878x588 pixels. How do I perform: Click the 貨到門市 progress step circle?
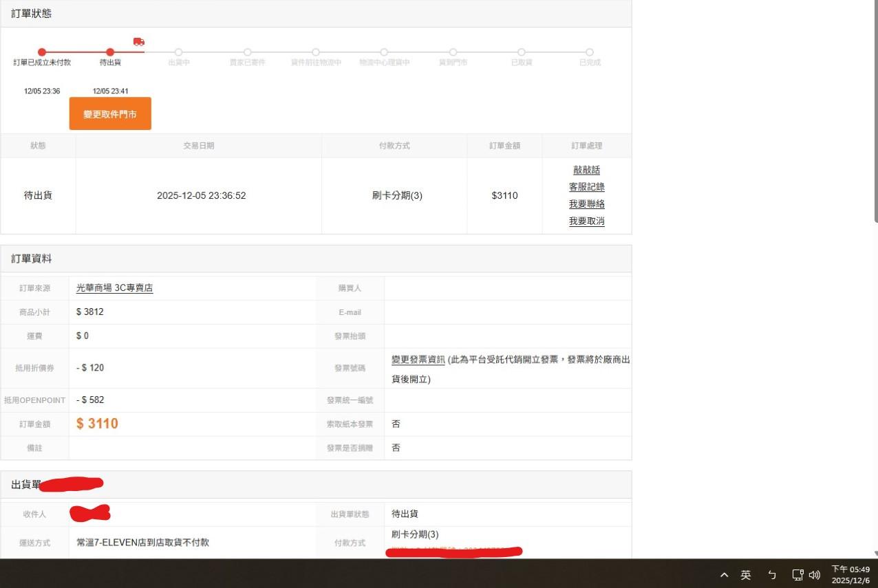pos(453,52)
